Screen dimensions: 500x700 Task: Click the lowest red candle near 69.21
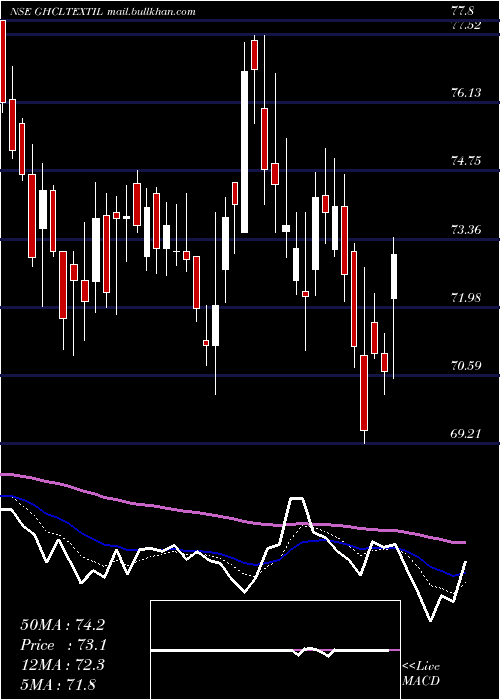coord(364,393)
